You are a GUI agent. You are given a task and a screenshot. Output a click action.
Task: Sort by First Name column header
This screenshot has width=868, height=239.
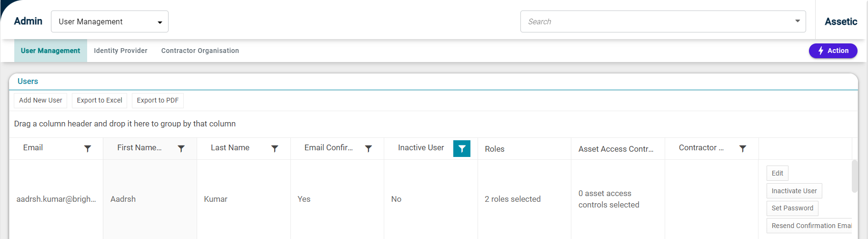pos(140,148)
